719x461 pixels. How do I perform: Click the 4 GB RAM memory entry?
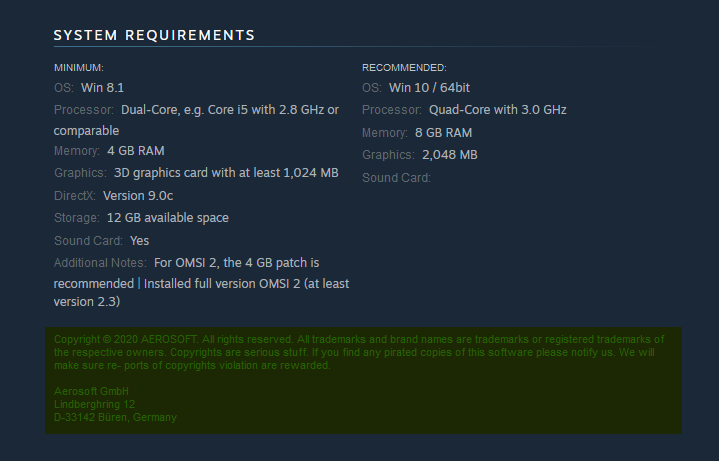click(135, 151)
